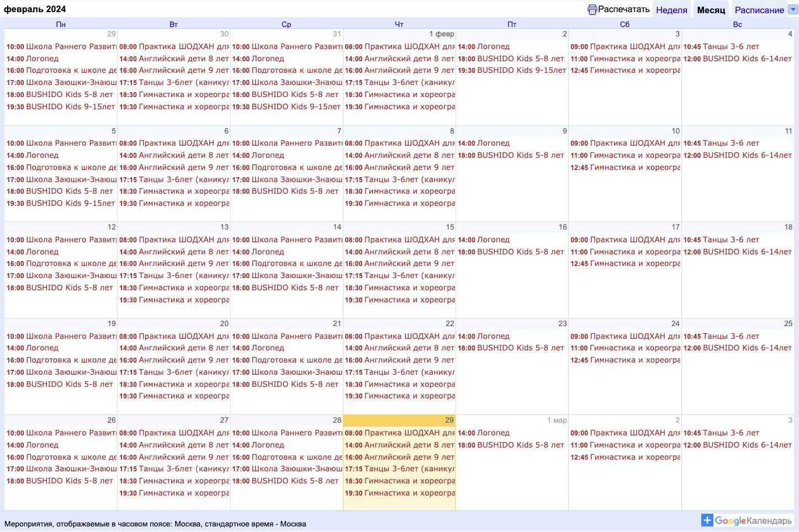Open 19:30 BUSHIDO Kids 9-15лет on February 5
The image size is (799, 532).
[70, 203]
